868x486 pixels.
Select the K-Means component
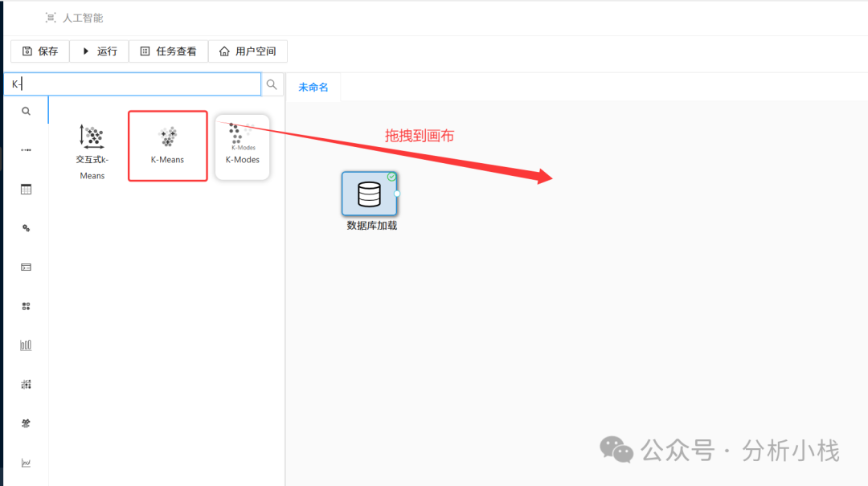click(x=168, y=145)
